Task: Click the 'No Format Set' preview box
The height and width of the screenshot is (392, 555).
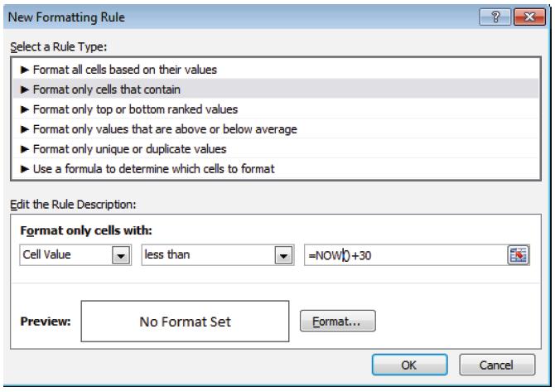Action: pyautogui.click(x=185, y=322)
